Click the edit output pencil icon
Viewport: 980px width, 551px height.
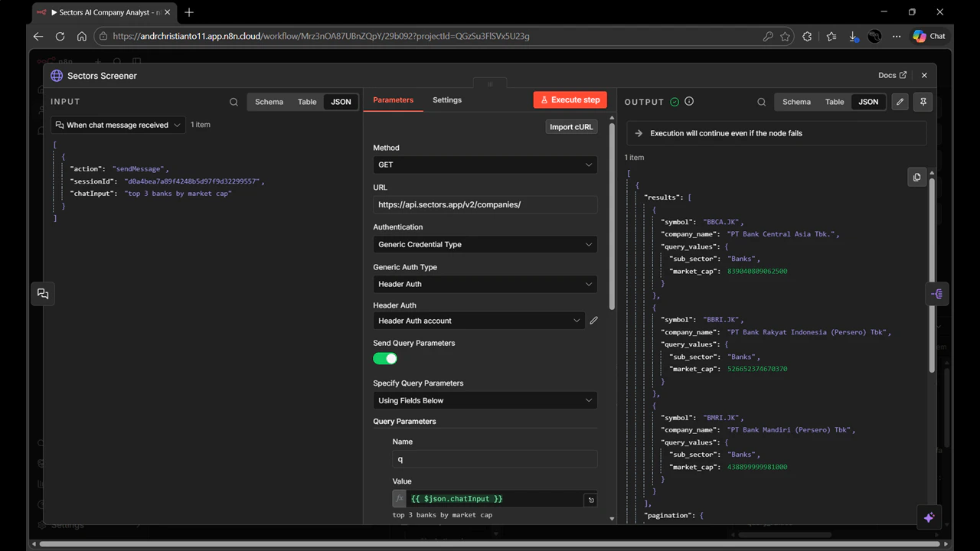[x=900, y=102]
